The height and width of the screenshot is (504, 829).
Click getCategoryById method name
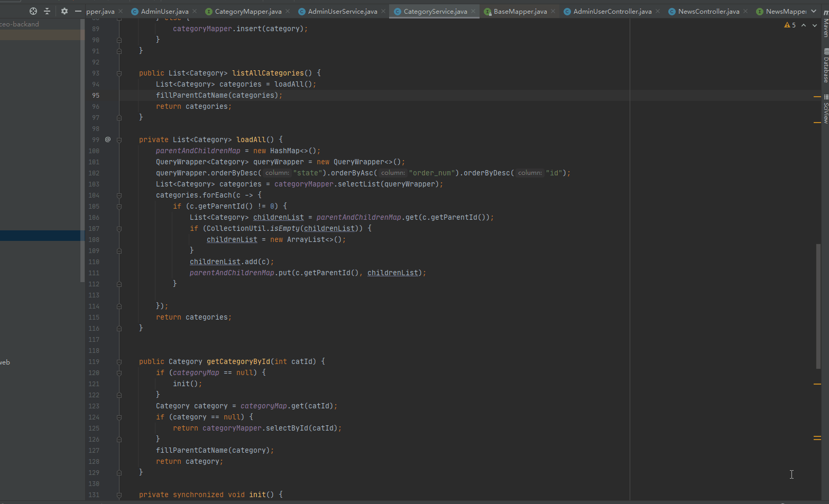coord(238,361)
